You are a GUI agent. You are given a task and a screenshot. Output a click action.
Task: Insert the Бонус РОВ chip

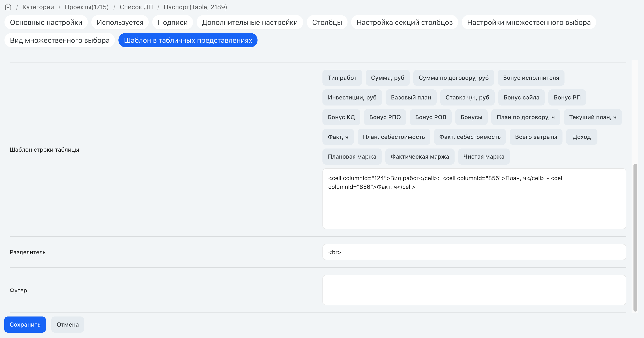[x=431, y=117]
